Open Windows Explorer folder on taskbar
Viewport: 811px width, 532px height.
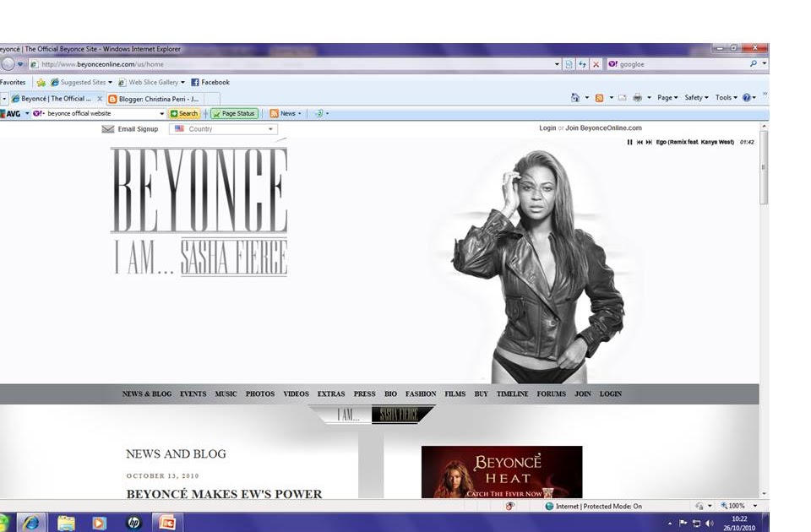point(66,523)
